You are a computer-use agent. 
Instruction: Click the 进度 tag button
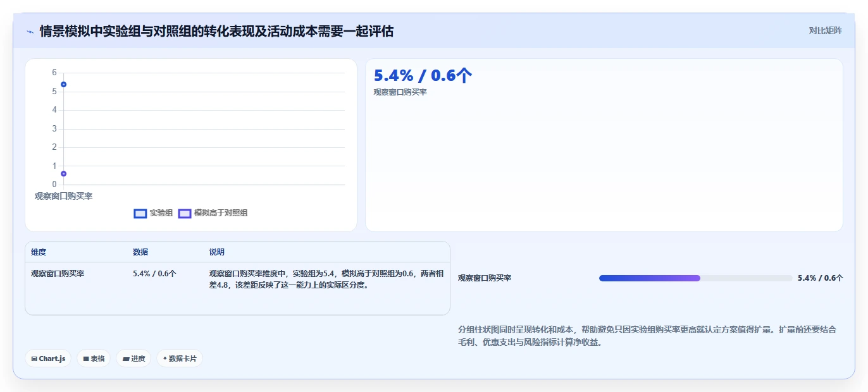tap(133, 358)
